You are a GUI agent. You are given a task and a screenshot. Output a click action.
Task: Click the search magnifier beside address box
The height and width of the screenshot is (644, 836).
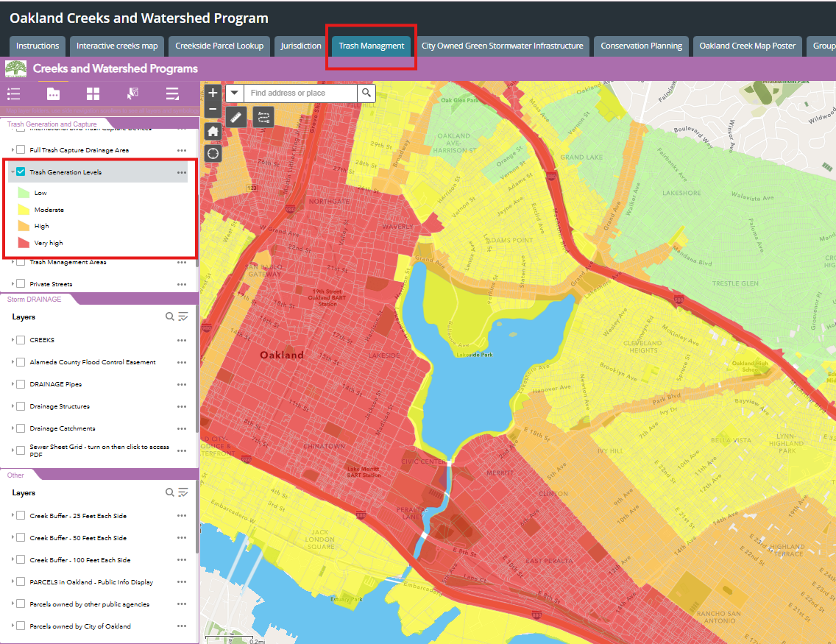(x=366, y=93)
